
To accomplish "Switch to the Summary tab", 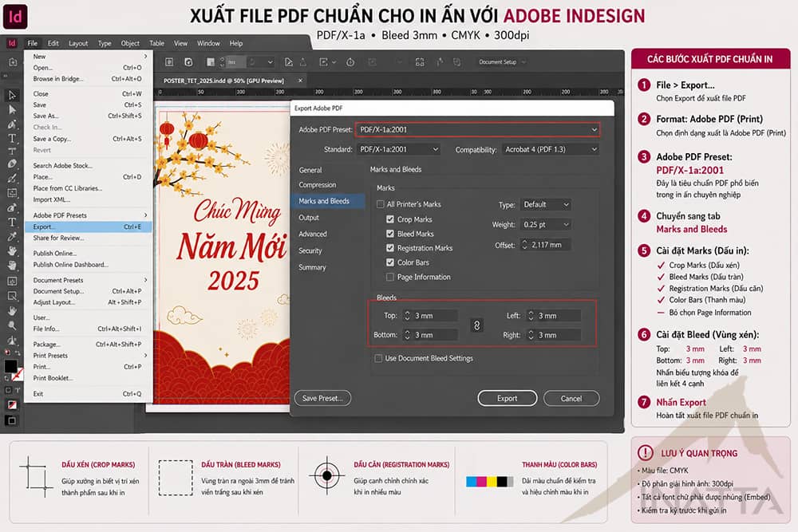I will coord(312,267).
